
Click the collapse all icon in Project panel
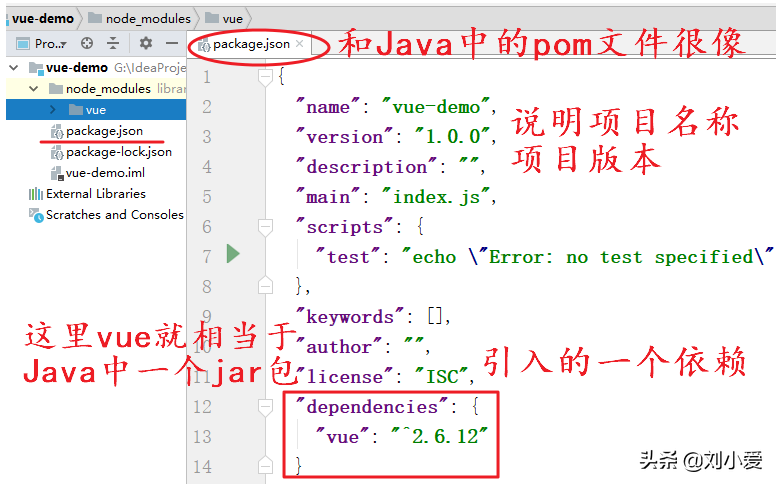(113, 43)
